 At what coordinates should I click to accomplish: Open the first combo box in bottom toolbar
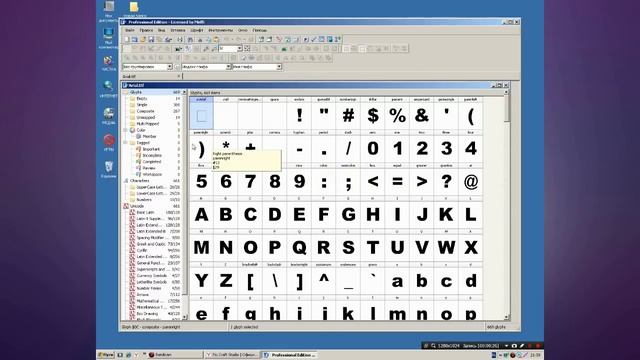click(x=147, y=67)
